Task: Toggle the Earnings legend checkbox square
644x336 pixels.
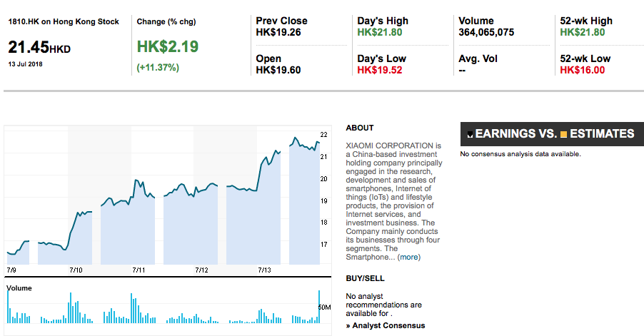Action: tap(470, 134)
